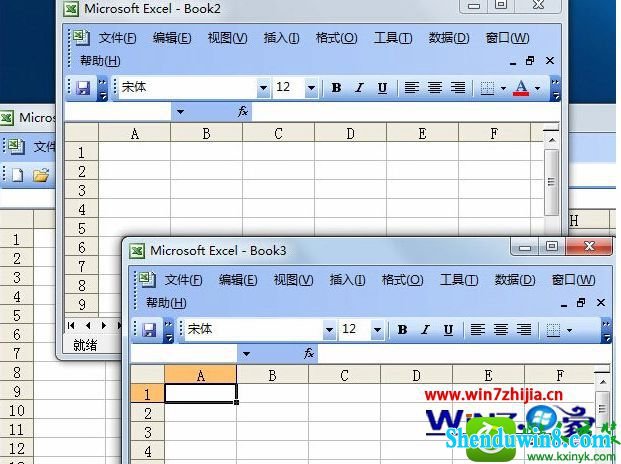This screenshot has width=621, height=464.
Task: Click Book2 formula bar input
Action: click(406, 112)
